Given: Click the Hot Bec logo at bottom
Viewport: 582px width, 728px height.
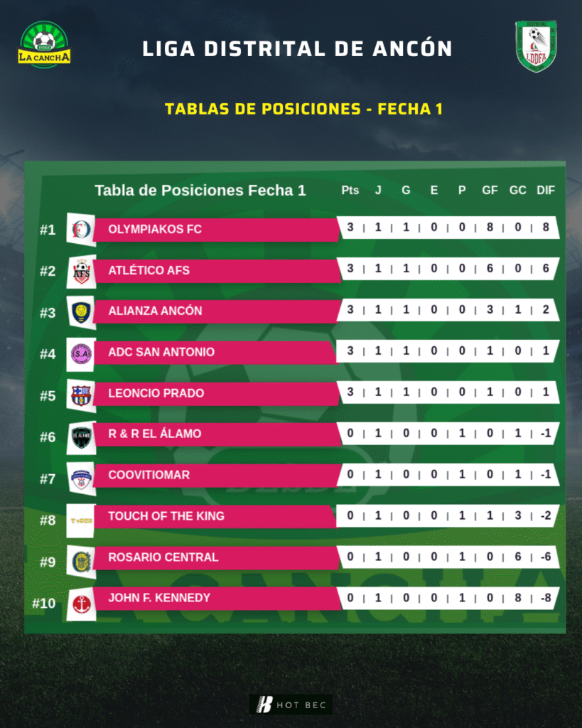Looking at the screenshot, I should click(x=291, y=705).
